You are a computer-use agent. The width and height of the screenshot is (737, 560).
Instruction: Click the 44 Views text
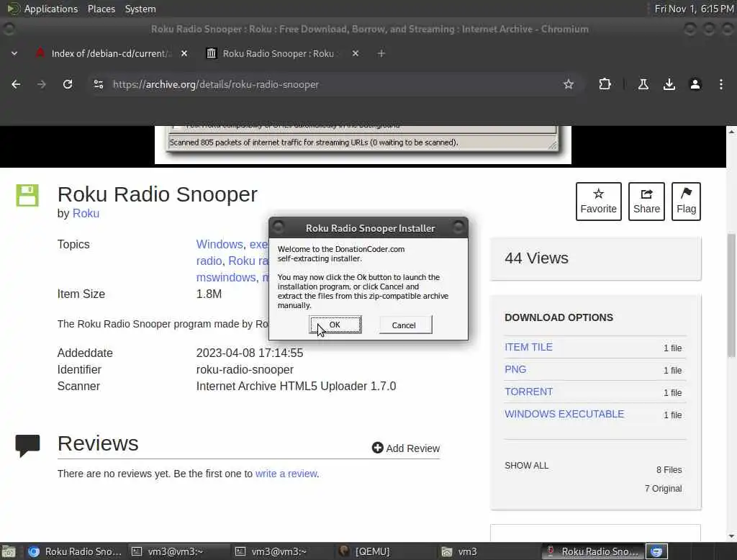(536, 258)
